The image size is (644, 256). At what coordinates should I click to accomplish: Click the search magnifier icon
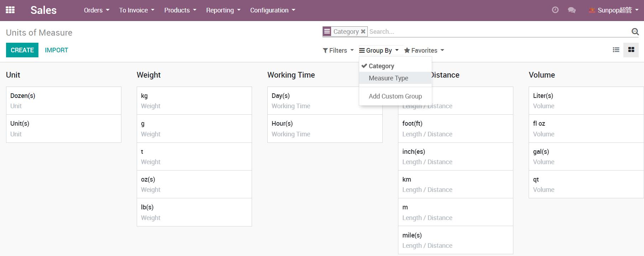(635, 32)
